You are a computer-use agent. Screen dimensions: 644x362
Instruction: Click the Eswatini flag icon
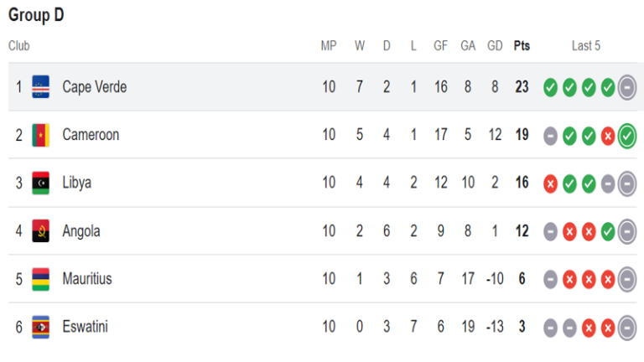40,327
